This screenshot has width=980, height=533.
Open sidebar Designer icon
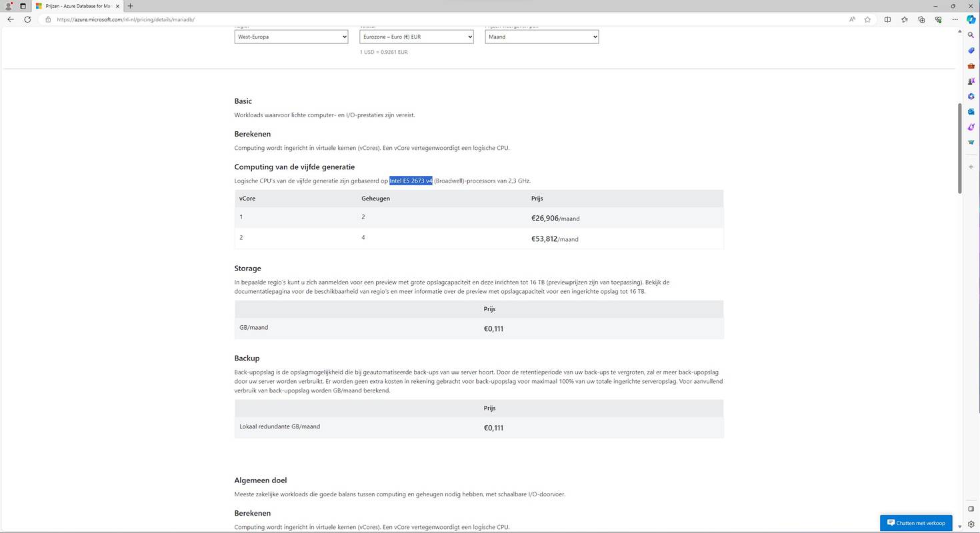tap(971, 127)
